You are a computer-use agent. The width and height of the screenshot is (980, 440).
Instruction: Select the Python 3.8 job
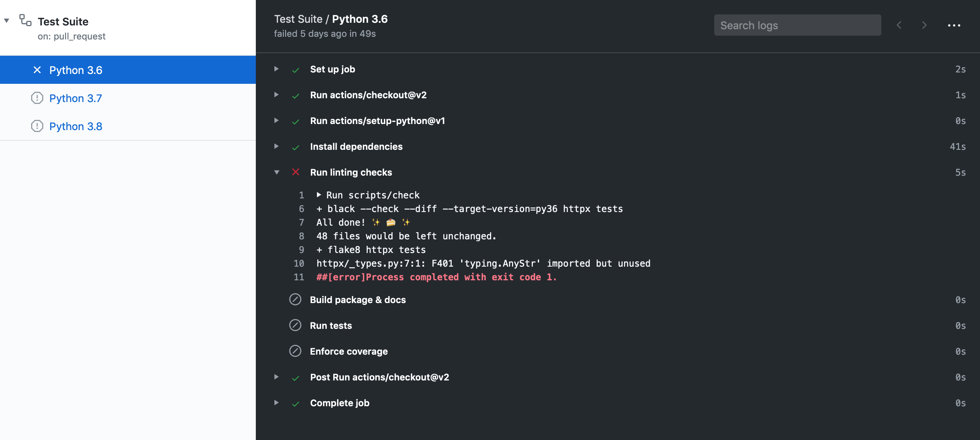pos(75,126)
